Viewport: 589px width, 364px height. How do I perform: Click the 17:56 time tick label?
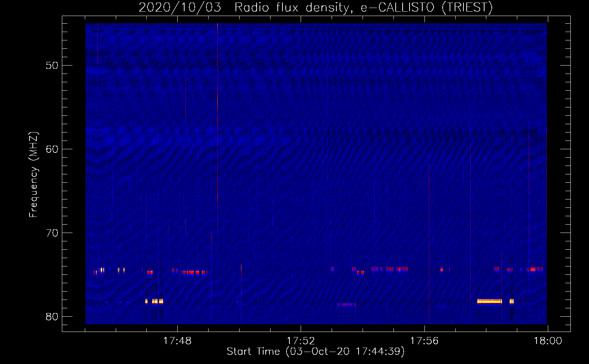[x=424, y=341]
